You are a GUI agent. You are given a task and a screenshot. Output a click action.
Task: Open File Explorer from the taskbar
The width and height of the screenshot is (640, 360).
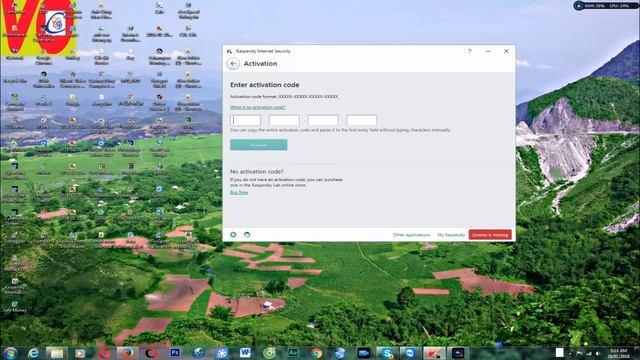pyautogui.click(x=56, y=353)
